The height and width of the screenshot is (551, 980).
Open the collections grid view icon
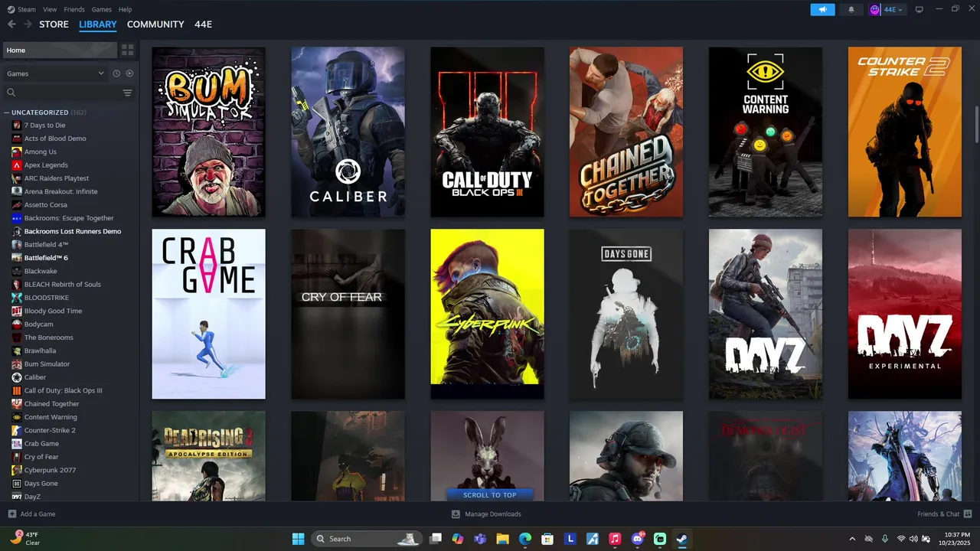128,50
